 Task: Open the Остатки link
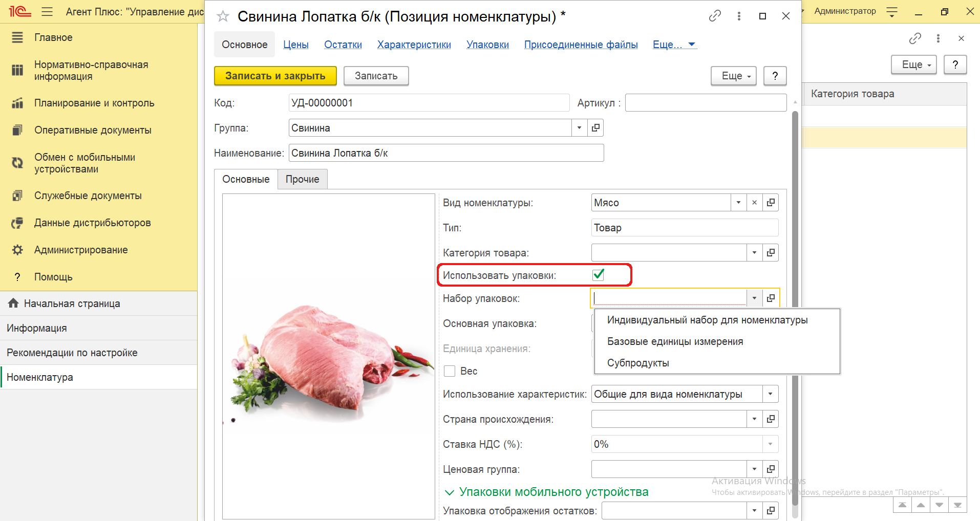[x=343, y=45]
